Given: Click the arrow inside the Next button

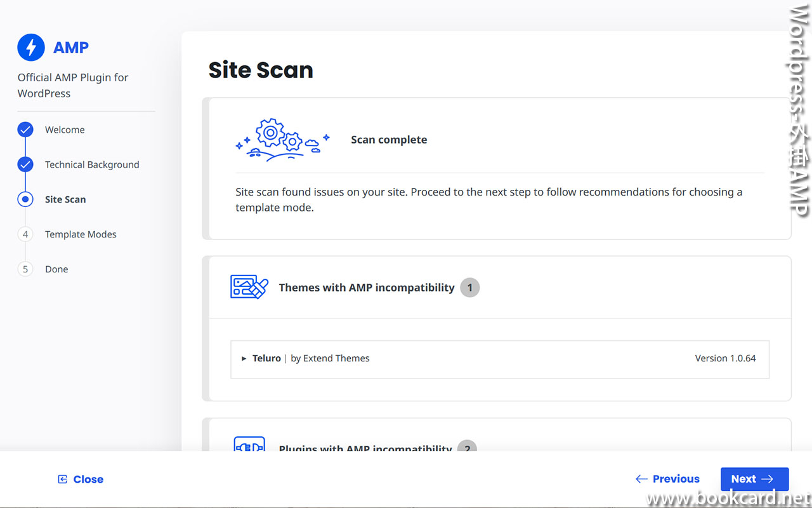Looking at the screenshot, I should click(768, 479).
